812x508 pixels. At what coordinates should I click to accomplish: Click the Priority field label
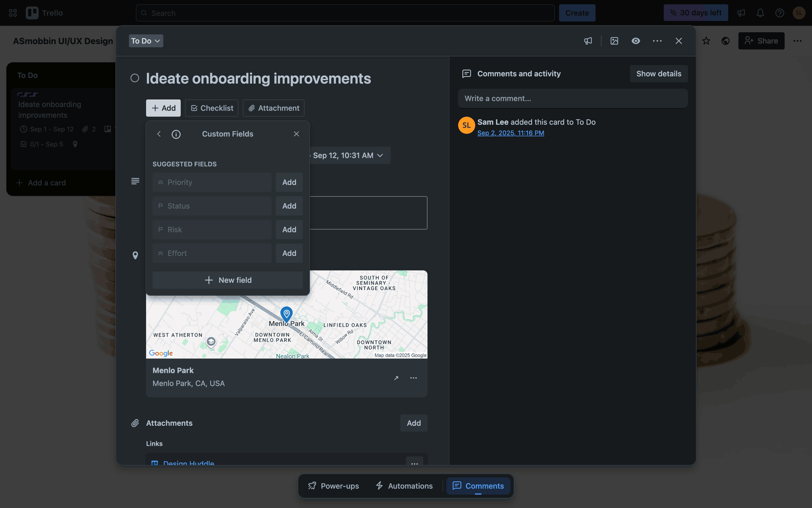point(212,182)
